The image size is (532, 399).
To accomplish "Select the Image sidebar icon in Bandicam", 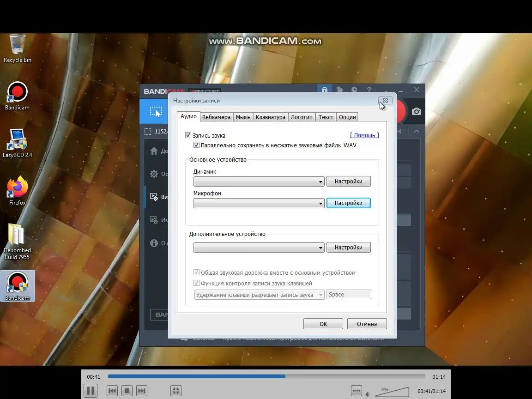I will pos(154,220).
